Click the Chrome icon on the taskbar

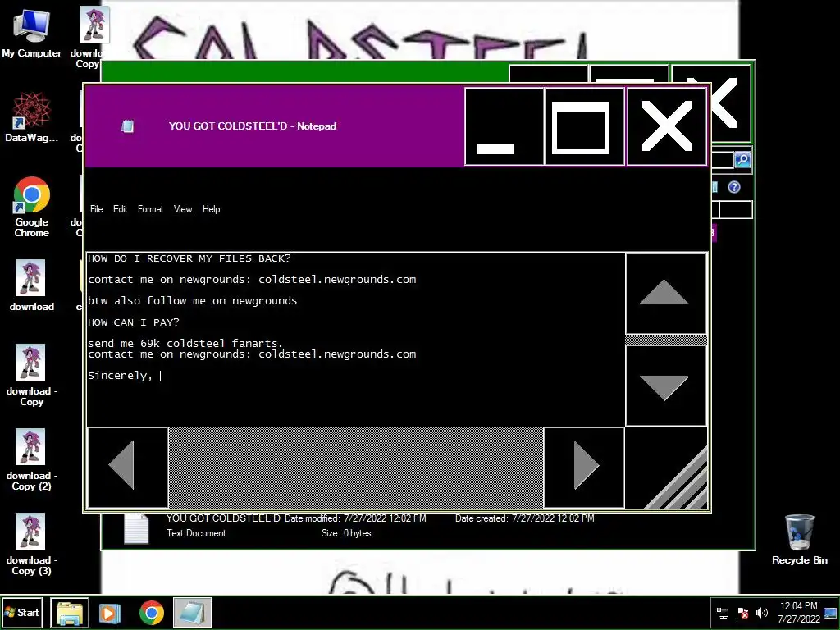[152, 613]
